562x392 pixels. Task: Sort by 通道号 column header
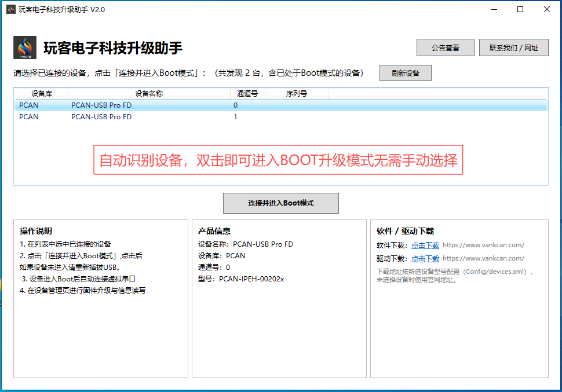(247, 94)
